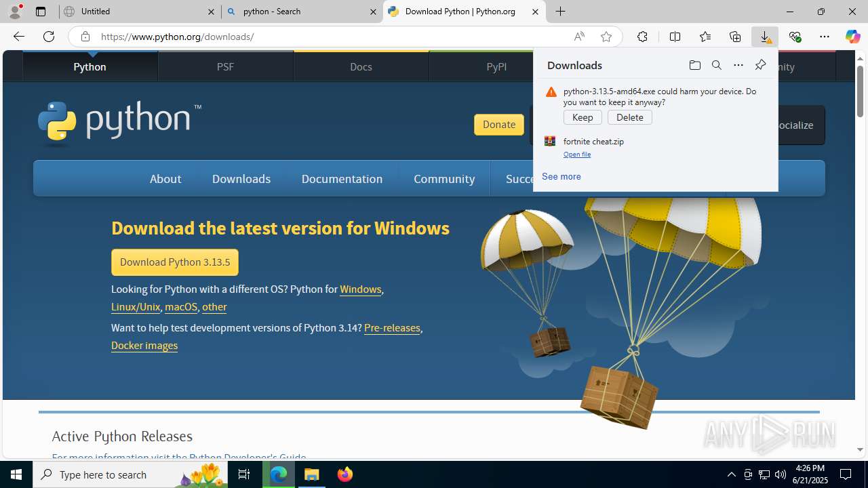Image resolution: width=868 pixels, height=488 pixels.
Task: Click the python logo
Action: (119, 123)
